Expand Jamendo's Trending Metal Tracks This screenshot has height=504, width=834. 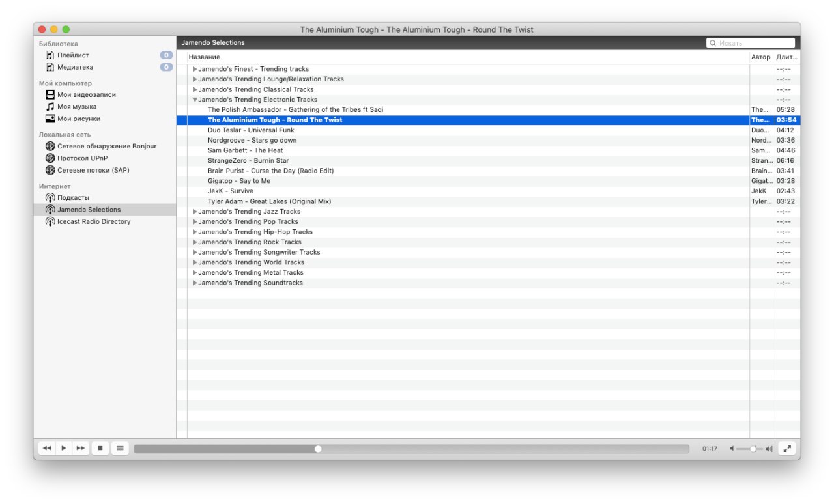coord(195,273)
